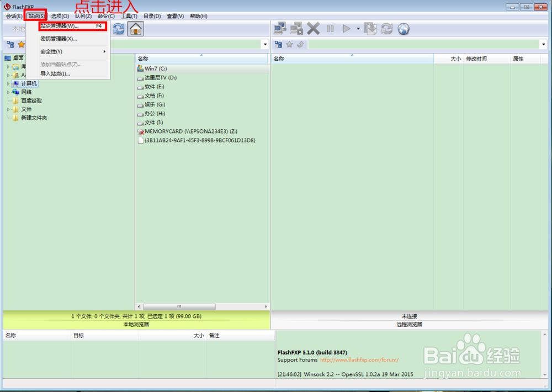Click the remote path input field
This screenshot has height=392, width=552.
pyautogui.click(x=424, y=44)
